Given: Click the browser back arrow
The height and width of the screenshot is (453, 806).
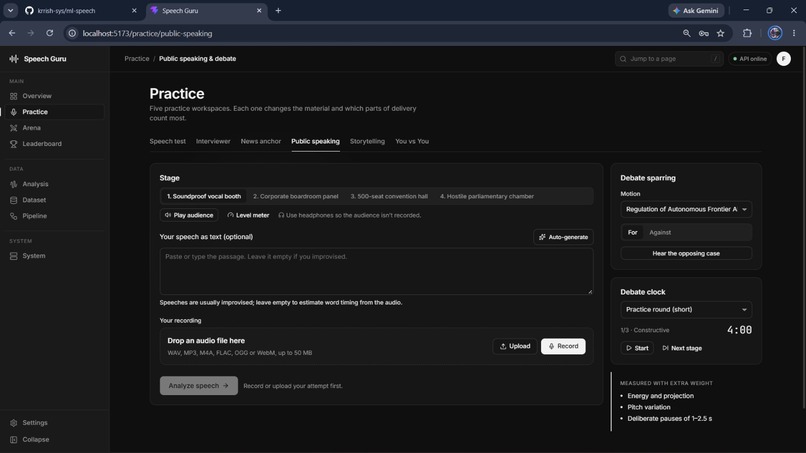Looking at the screenshot, I should click(12, 33).
